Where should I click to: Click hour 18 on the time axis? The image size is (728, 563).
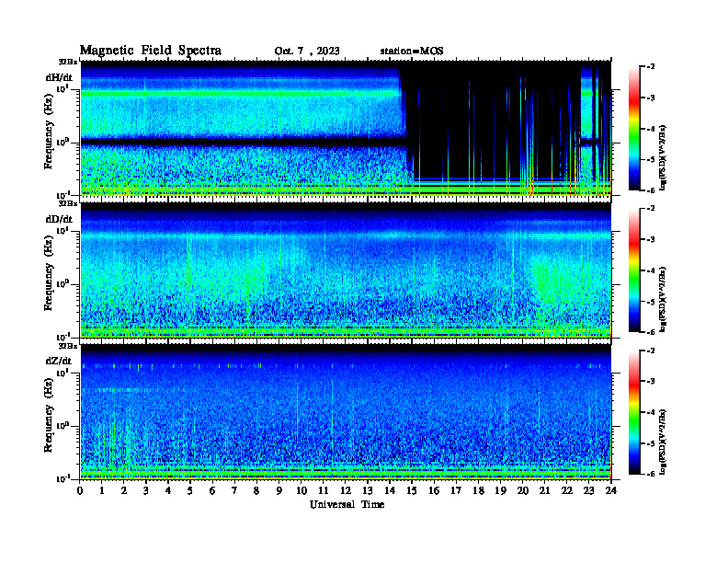click(x=478, y=490)
